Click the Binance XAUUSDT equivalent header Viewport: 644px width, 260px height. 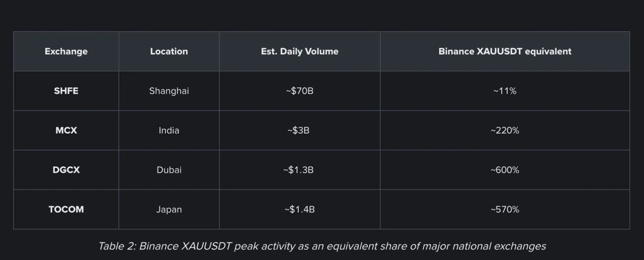coord(505,51)
